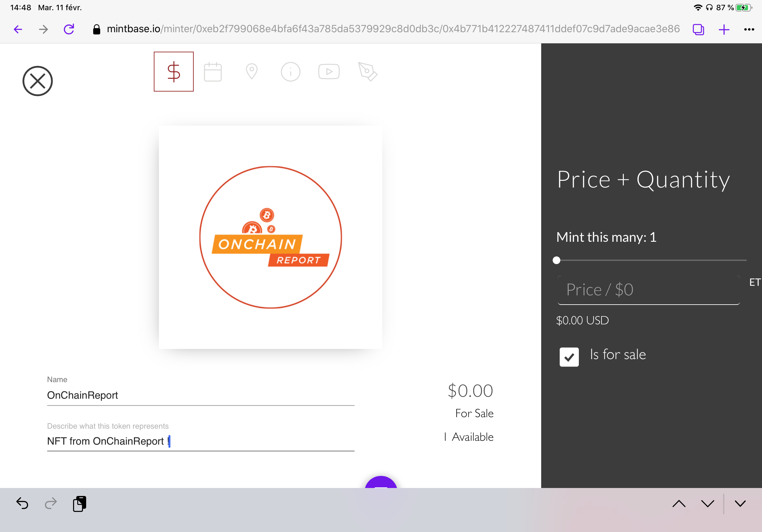
Task: Edit the token description field
Action: click(201, 441)
